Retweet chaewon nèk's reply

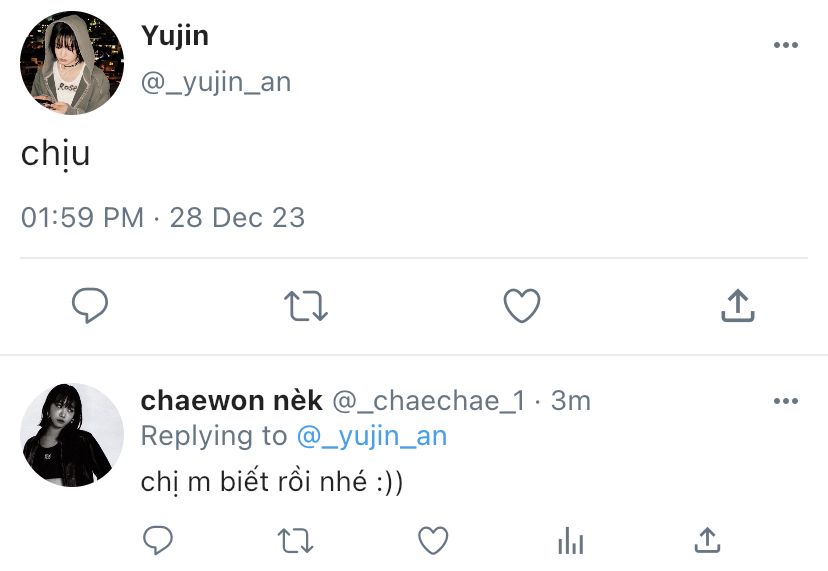[295, 541]
